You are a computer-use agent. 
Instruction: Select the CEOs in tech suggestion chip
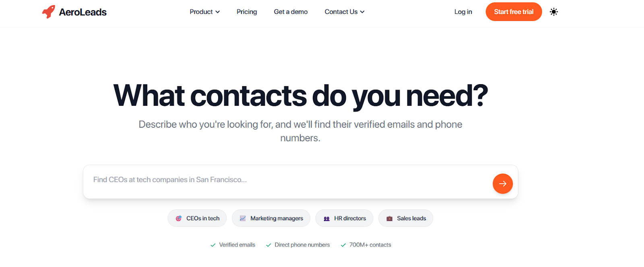pos(197,218)
